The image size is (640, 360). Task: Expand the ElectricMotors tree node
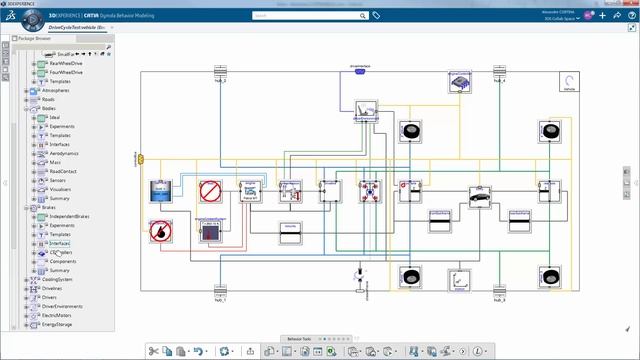(27, 316)
